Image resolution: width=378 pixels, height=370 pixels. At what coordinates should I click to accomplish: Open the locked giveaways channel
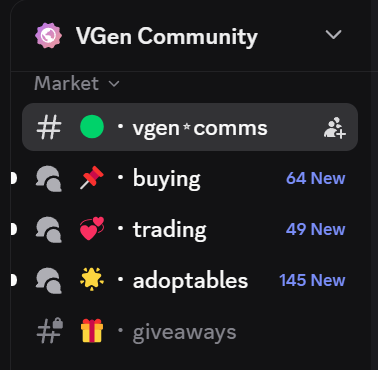click(190, 332)
